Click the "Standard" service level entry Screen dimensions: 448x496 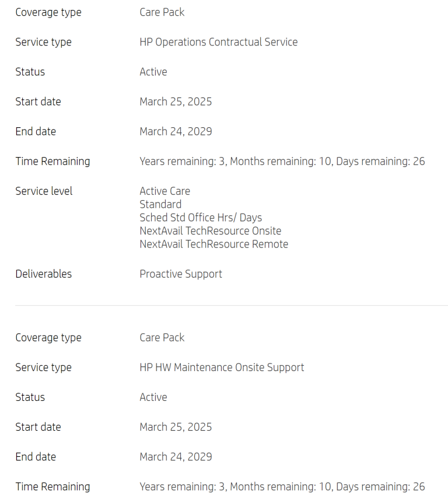pyautogui.click(x=160, y=204)
